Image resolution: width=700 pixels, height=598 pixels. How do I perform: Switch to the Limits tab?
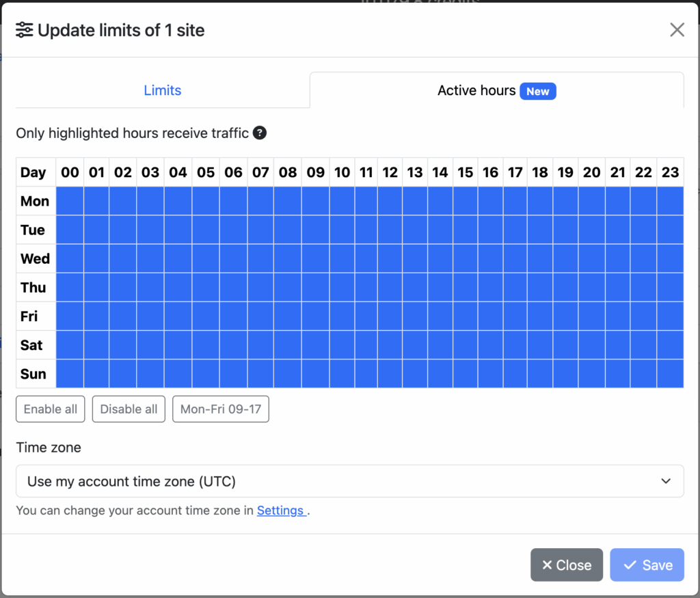[x=163, y=90]
